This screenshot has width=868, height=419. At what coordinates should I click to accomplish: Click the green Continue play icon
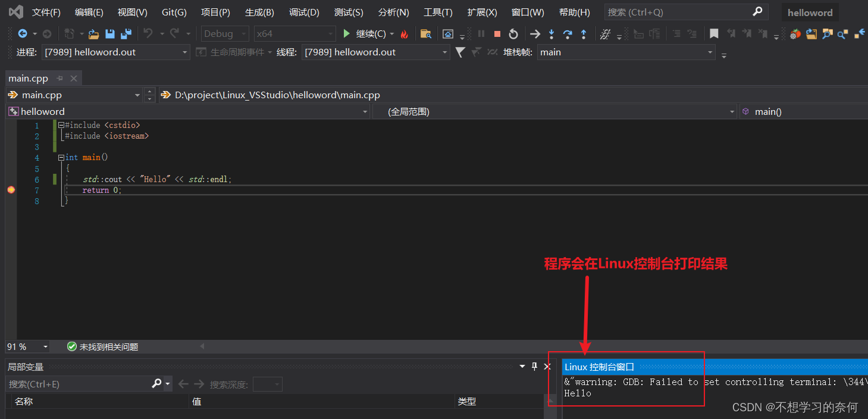point(347,34)
